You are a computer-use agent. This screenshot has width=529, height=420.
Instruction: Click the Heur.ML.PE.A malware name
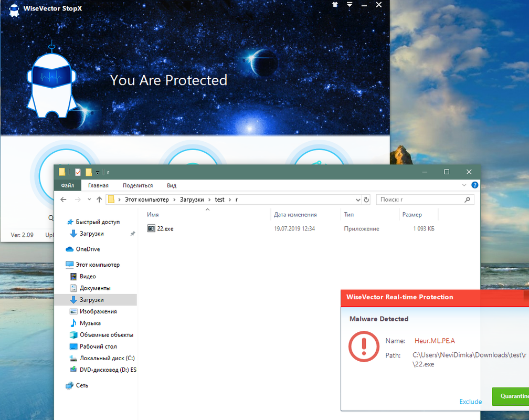pos(435,341)
